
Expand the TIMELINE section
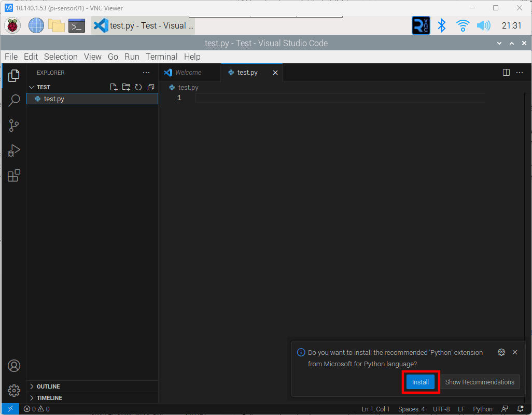click(46, 398)
